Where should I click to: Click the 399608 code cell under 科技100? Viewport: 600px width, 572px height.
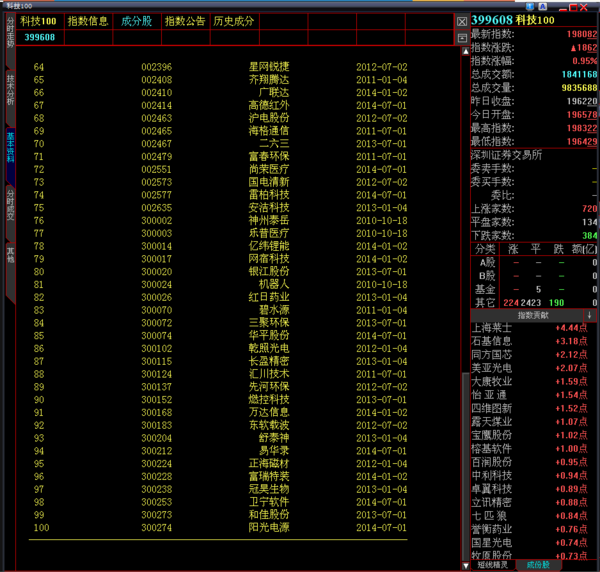(39, 37)
